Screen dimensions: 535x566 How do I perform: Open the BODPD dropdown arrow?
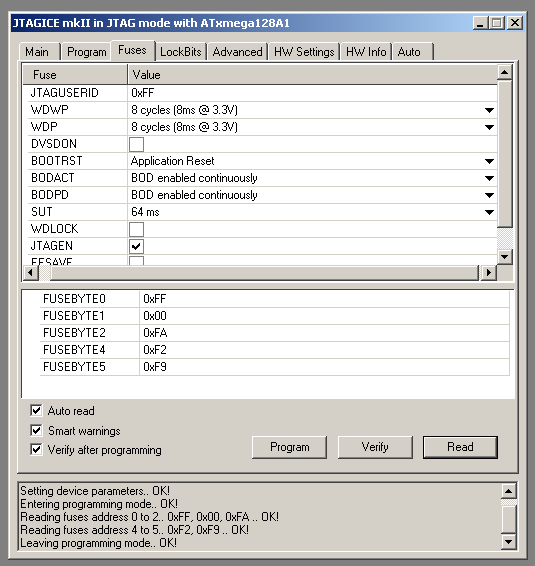tap(489, 195)
